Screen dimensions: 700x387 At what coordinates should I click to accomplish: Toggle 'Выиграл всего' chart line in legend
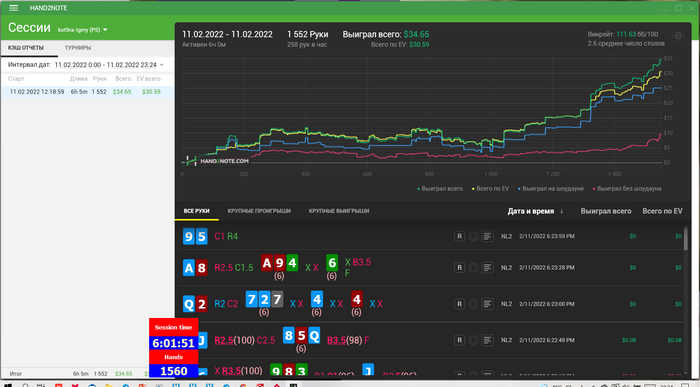tap(440, 189)
